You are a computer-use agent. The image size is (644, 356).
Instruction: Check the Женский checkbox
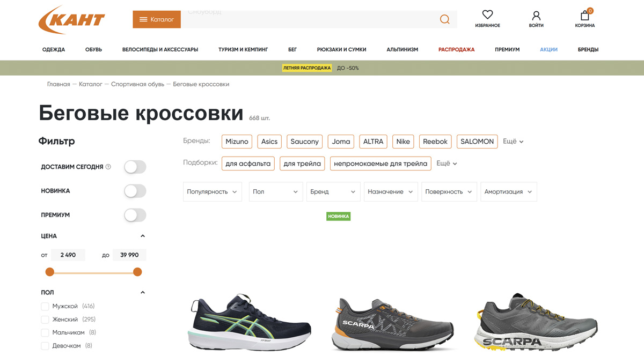(x=45, y=320)
